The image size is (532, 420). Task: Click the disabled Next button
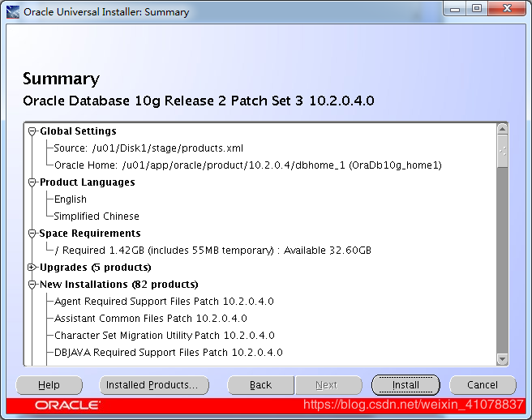pos(328,385)
